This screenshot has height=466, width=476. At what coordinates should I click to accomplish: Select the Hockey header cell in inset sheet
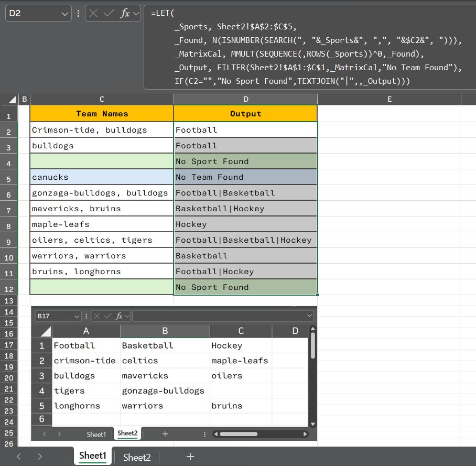point(241,345)
